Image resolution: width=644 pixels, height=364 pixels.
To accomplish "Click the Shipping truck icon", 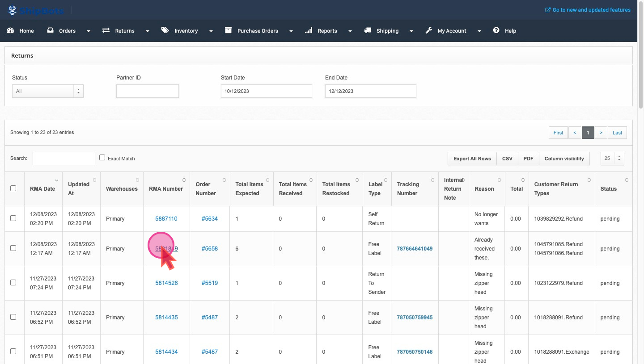I will click(368, 30).
